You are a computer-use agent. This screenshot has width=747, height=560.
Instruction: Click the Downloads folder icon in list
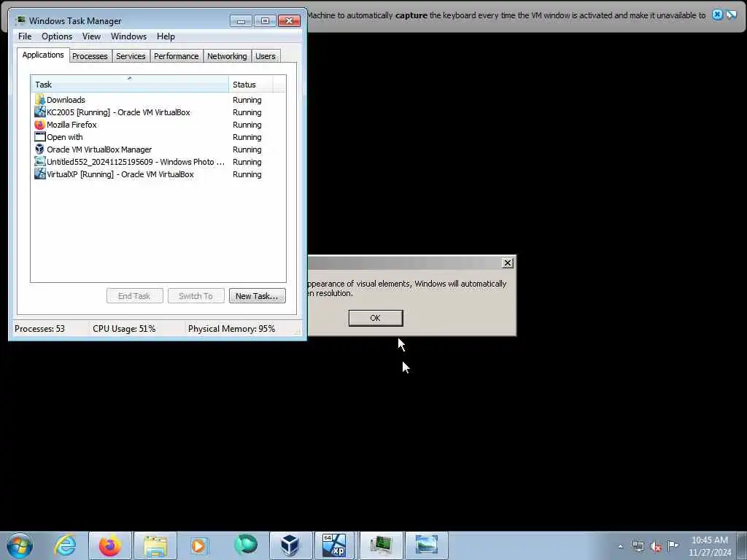(40, 99)
